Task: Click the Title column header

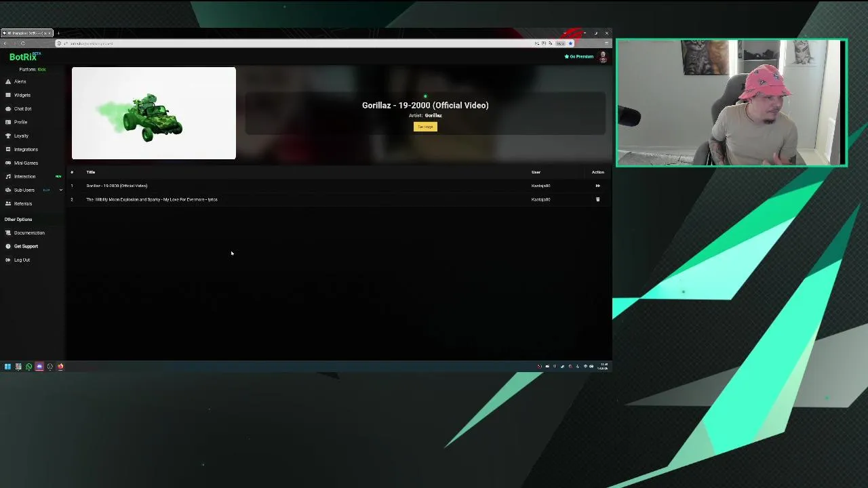Action: pyautogui.click(x=90, y=172)
